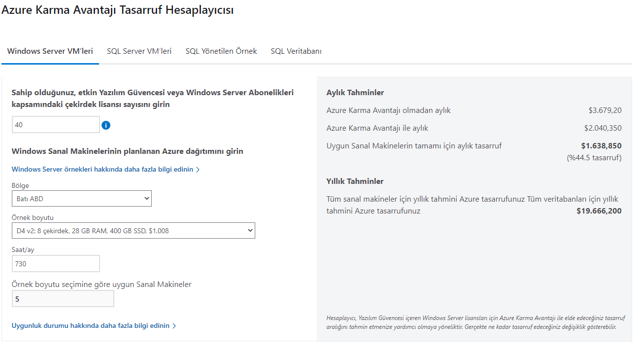Screen dimensions: 644x356
Task: Click the monthly savings value $1.638,850
Action: pyautogui.click(x=601, y=146)
